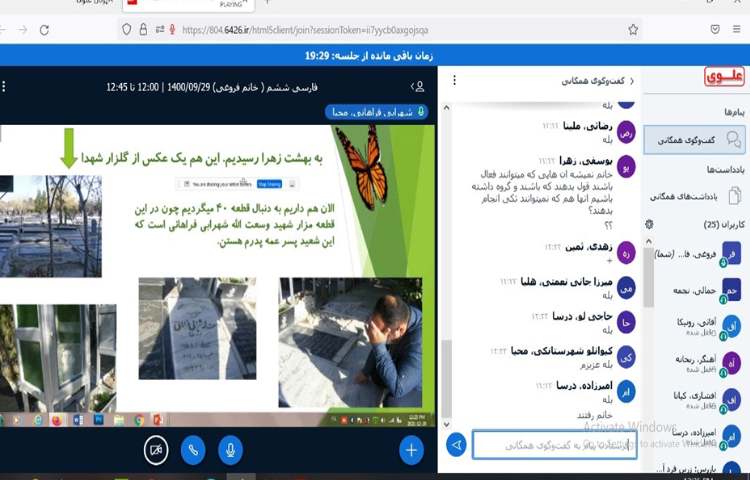This screenshot has height=480, width=750.
Task: Toggle the webcam share button
Action: point(156,450)
